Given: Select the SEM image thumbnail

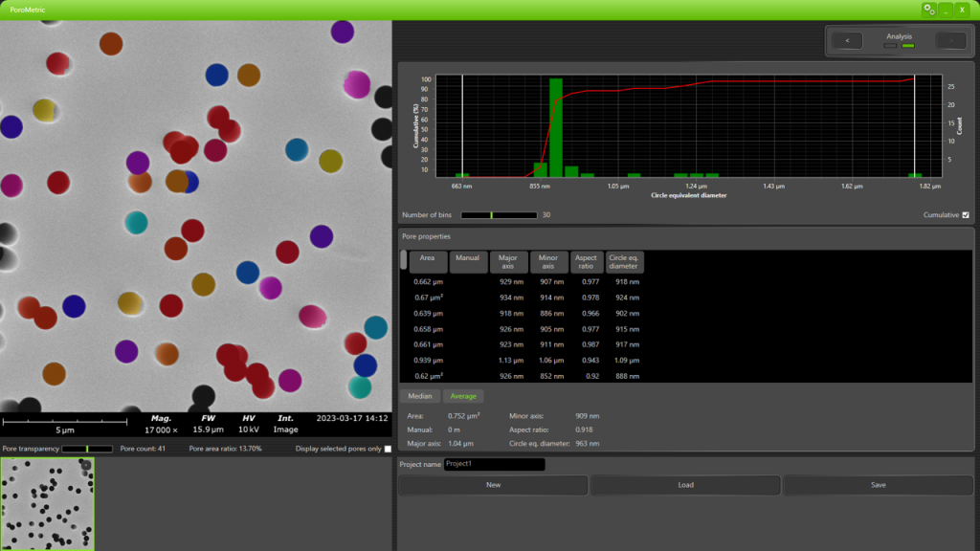Looking at the screenshot, I should click(x=48, y=502).
